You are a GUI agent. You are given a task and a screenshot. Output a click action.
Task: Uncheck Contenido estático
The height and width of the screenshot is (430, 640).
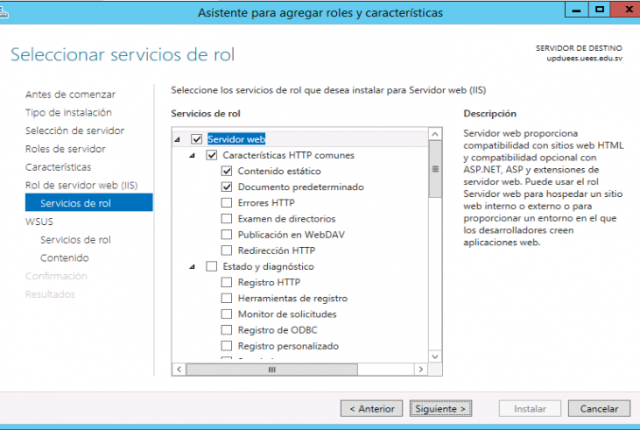(x=227, y=171)
